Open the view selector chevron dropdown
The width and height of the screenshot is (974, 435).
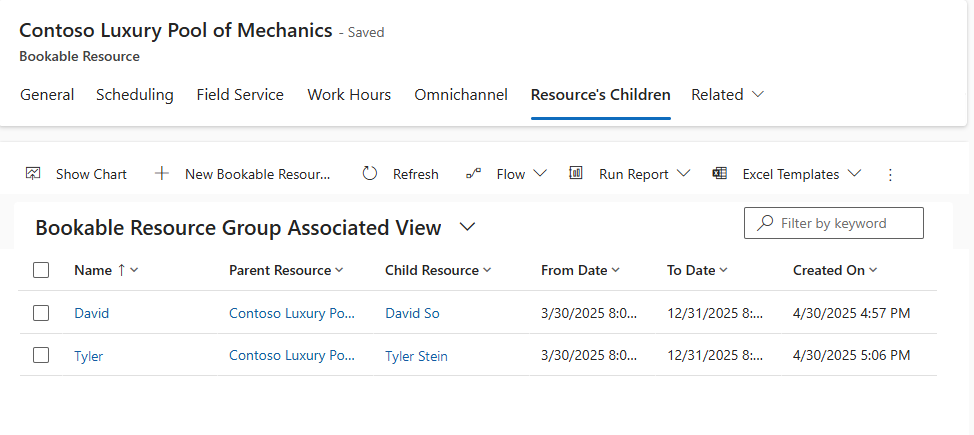pos(467,228)
